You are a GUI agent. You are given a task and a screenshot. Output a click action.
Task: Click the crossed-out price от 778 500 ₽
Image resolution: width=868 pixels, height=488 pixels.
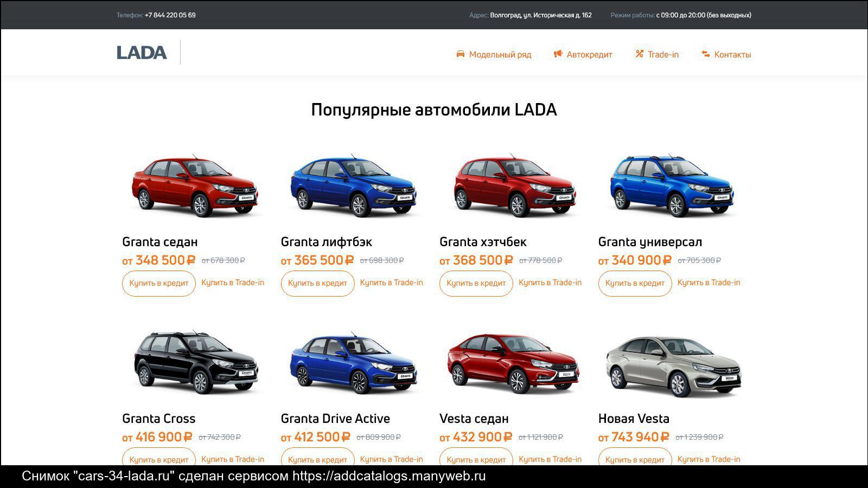tap(541, 261)
